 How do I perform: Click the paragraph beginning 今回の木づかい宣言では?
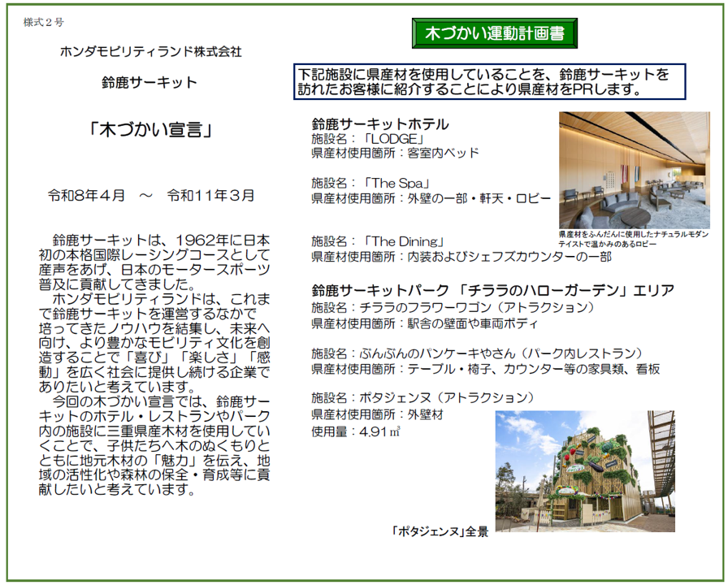coord(150,446)
